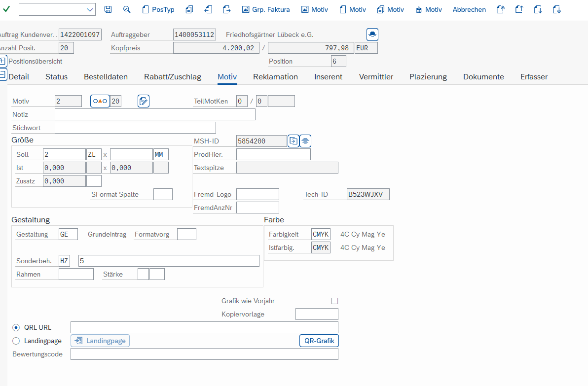Click the PosTyp toolbar button

point(158,10)
